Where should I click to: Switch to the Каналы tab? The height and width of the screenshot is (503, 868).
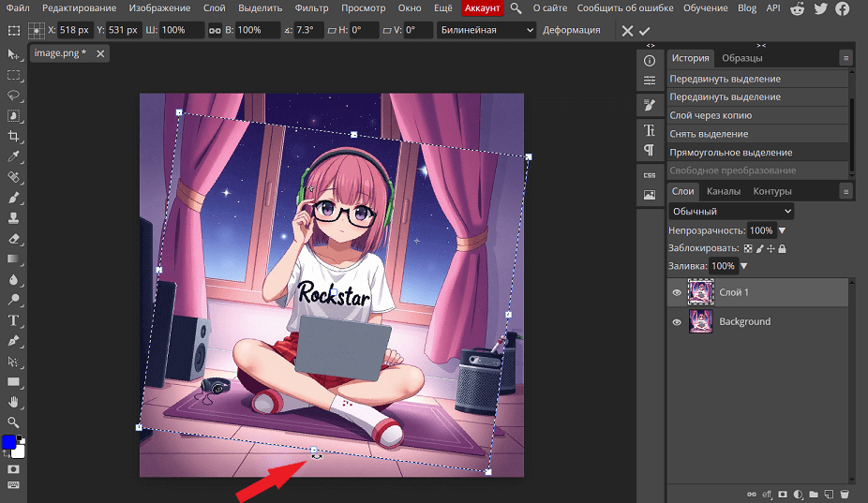724,191
